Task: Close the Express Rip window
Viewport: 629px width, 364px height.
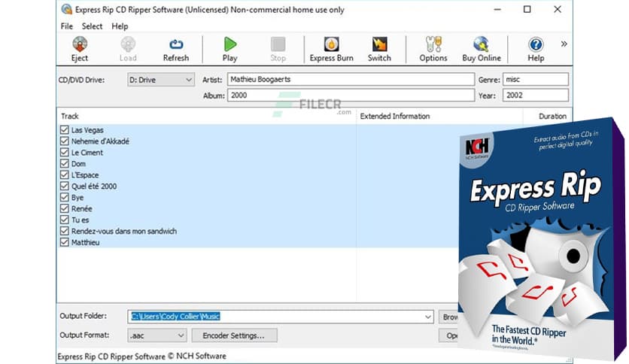Action: click(558, 9)
